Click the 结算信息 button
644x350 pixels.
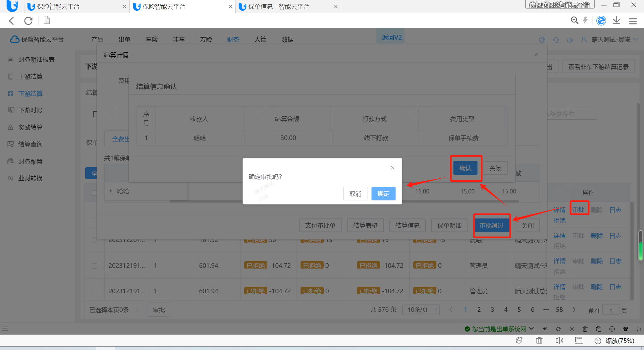[407, 226]
